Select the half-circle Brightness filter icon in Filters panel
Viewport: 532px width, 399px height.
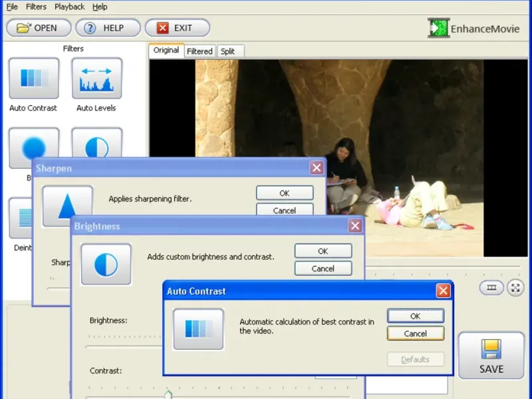(96, 142)
